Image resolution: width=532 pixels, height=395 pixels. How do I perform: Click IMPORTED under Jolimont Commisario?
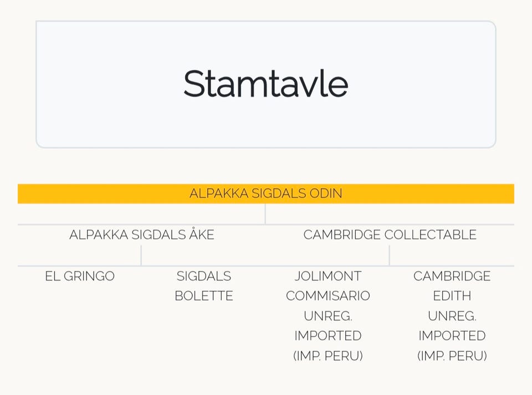point(328,336)
